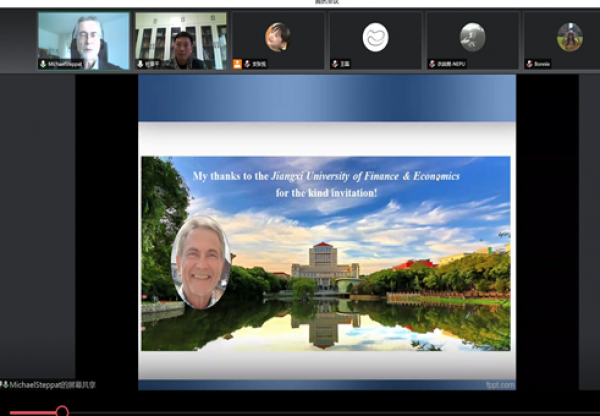Click the oval portrait photo on the shared slide

click(x=201, y=263)
